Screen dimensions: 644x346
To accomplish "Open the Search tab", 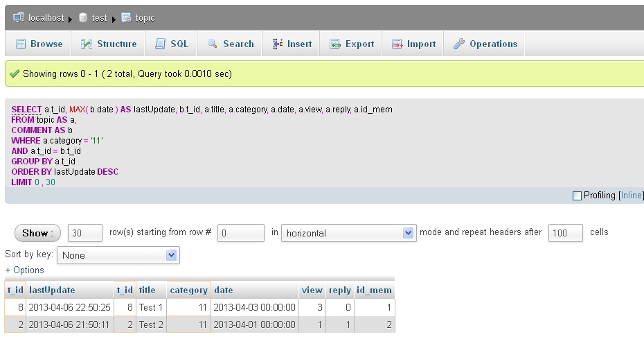I will pos(231,44).
